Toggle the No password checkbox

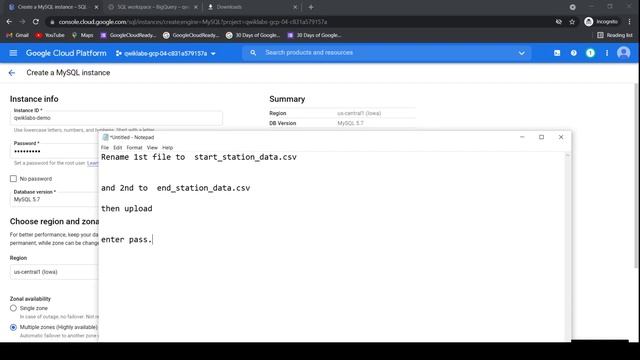coord(13,179)
